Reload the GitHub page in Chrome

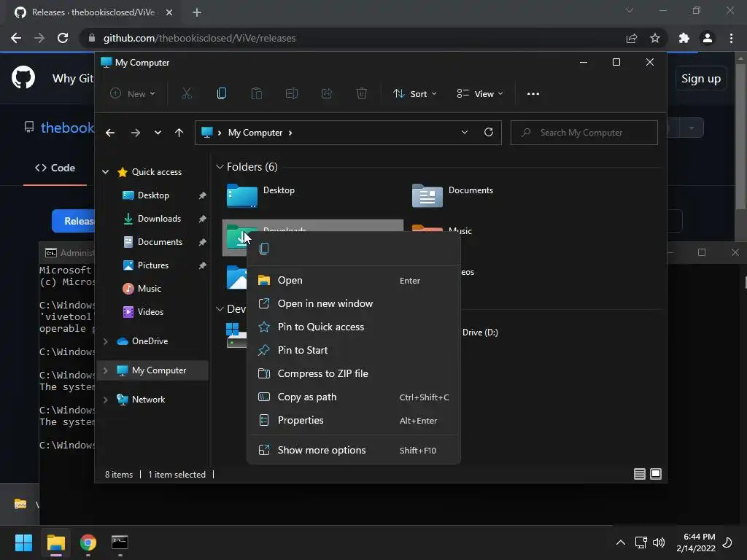click(x=63, y=38)
